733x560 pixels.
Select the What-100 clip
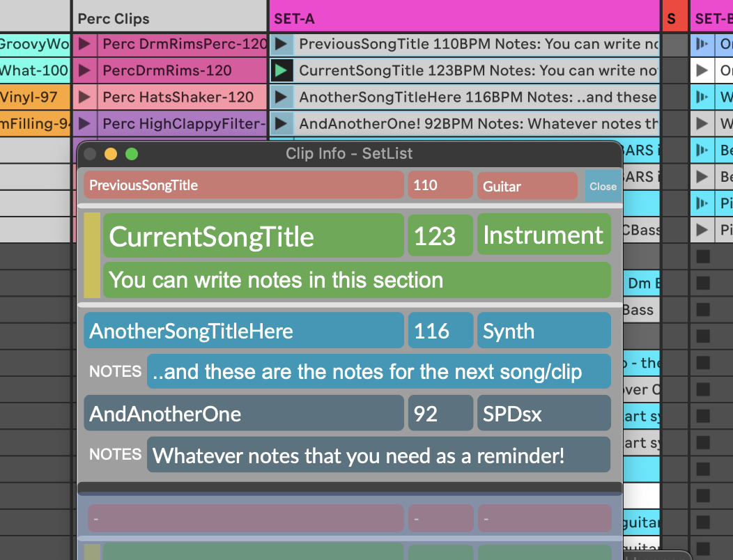pyautogui.click(x=35, y=70)
